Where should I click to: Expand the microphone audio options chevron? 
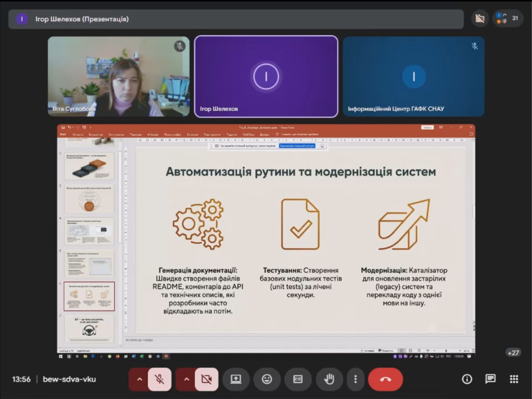tap(139, 379)
